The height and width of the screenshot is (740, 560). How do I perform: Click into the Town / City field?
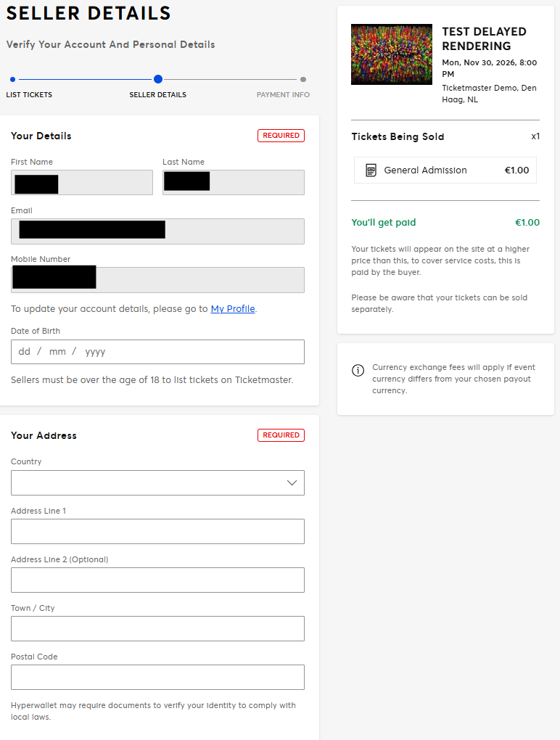tap(157, 629)
